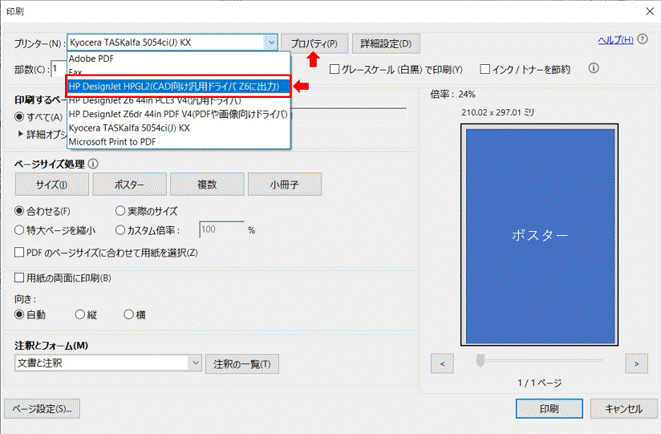The image size is (661, 434).
Task: Click the help question mark icon
Action: pos(642,39)
